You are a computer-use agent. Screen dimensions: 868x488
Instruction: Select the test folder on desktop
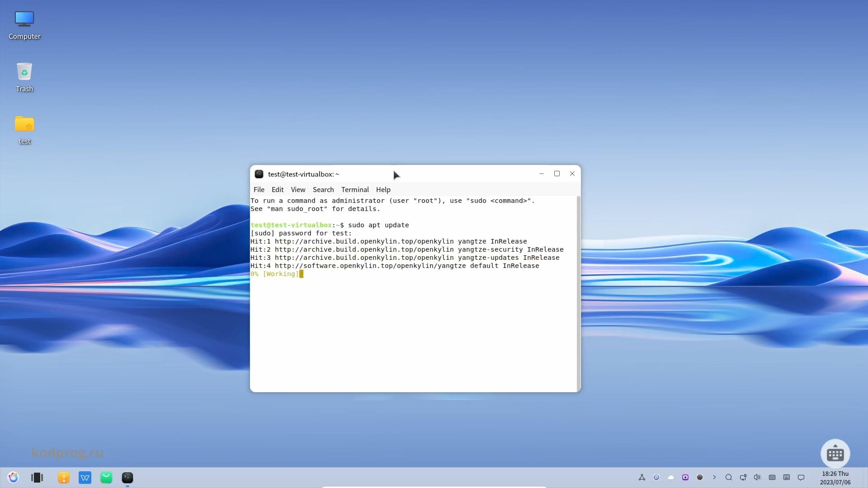coord(24,130)
